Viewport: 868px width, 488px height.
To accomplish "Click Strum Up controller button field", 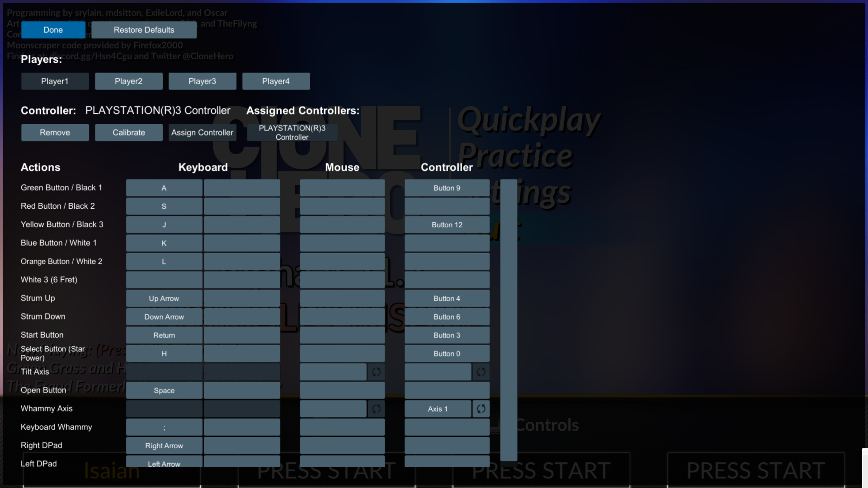I will click(x=447, y=298).
